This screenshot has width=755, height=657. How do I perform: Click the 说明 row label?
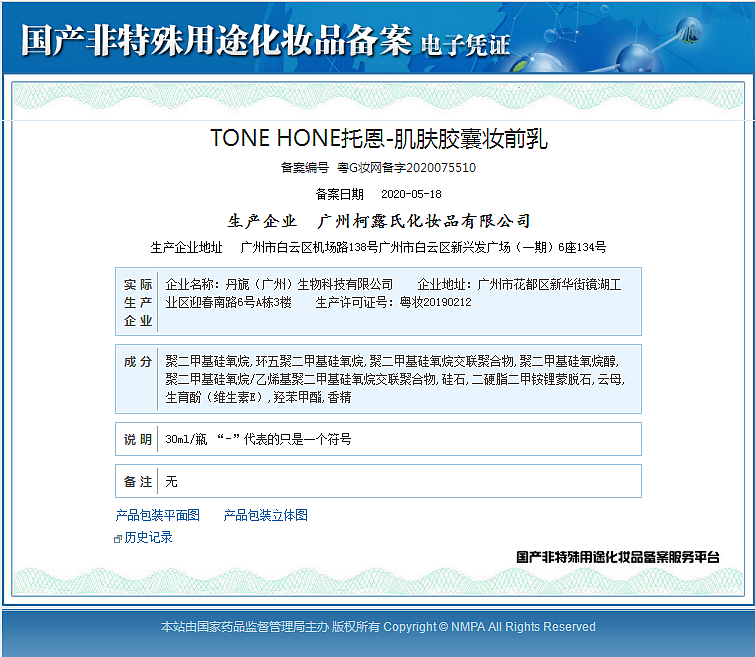pyautogui.click(x=138, y=439)
